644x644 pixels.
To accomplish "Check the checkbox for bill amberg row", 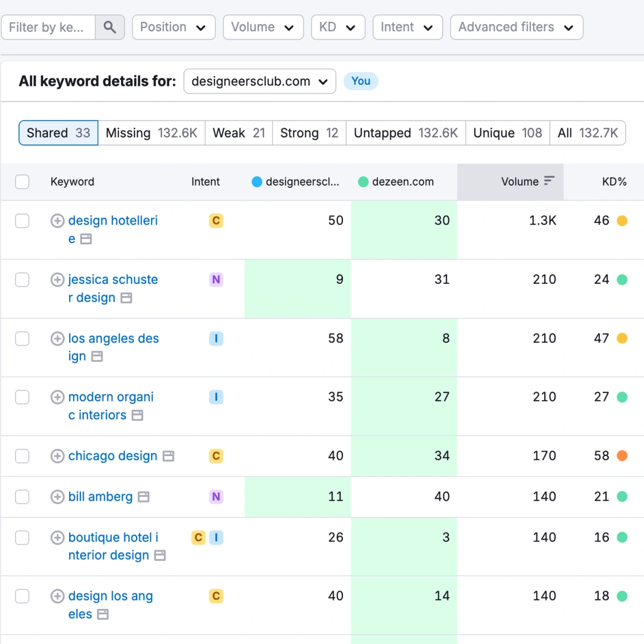I will point(22,497).
